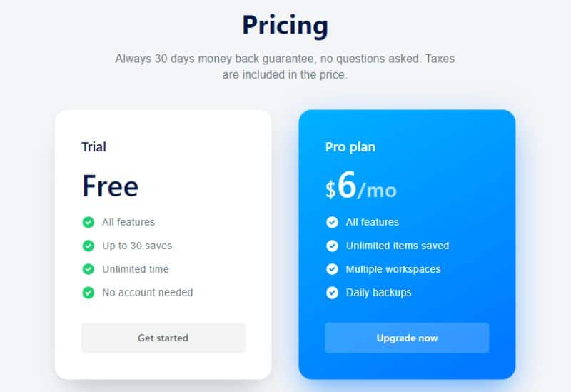Click the Upgrade now button
This screenshot has width=571, height=392.
pos(407,338)
